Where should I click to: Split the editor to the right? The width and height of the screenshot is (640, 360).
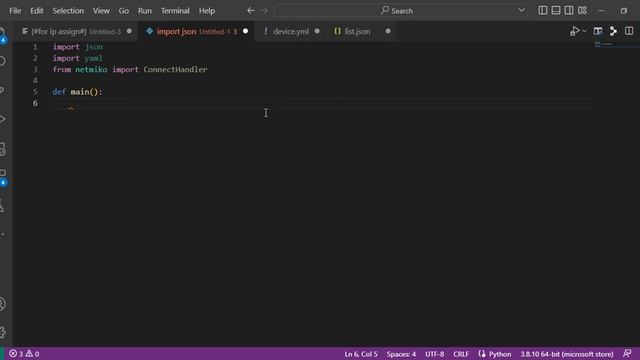pyautogui.click(x=629, y=31)
